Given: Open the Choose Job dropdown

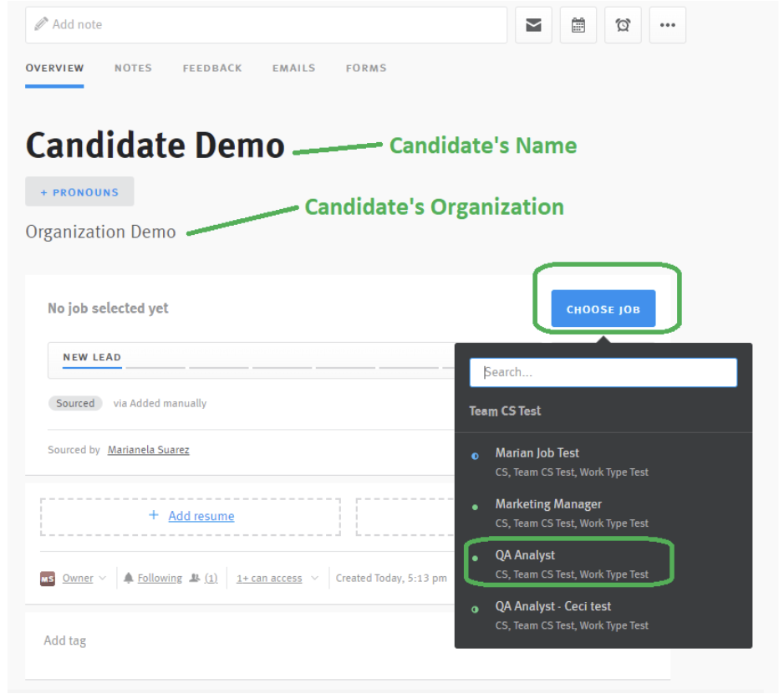Looking at the screenshot, I should click(x=603, y=309).
